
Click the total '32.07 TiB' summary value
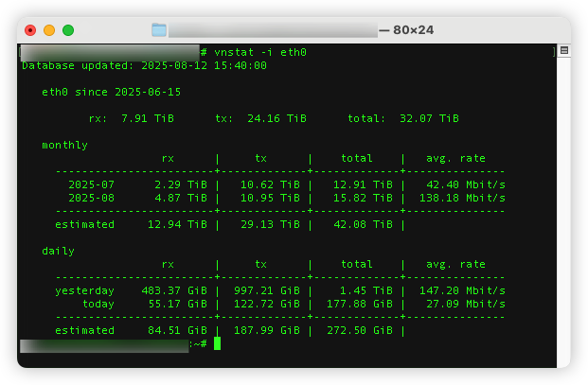click(429, 119)
